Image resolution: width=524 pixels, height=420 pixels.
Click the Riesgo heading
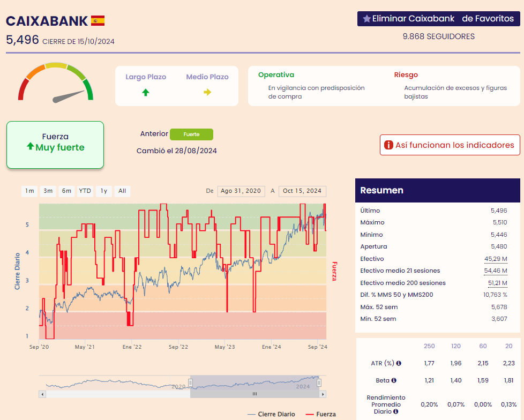[x=406, y=75]
